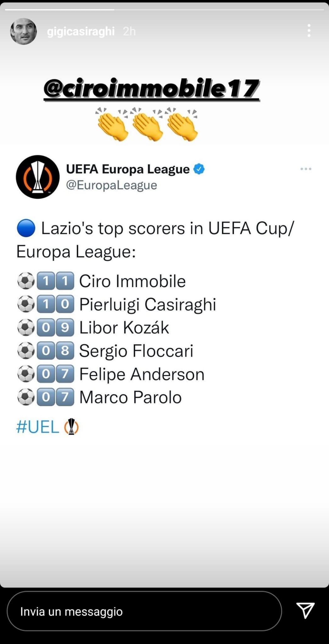Tap the soccer ball next to Marco Parolo

26,397
